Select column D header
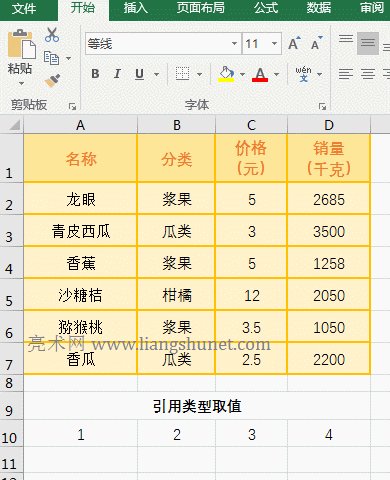This screenshot has height=480, width=390. [329, 125]
